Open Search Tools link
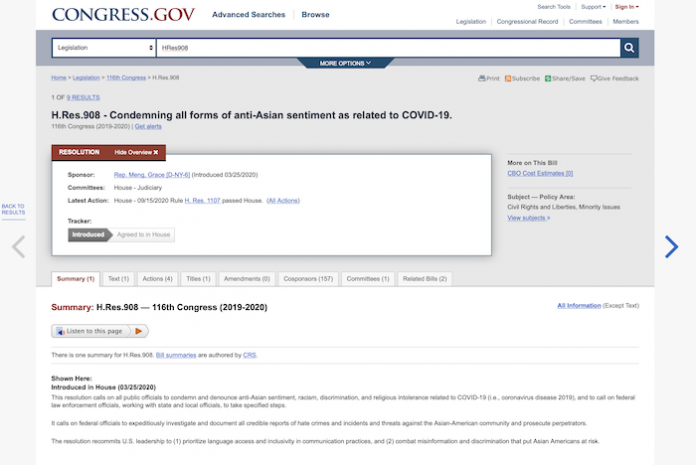 click(554, 7)
